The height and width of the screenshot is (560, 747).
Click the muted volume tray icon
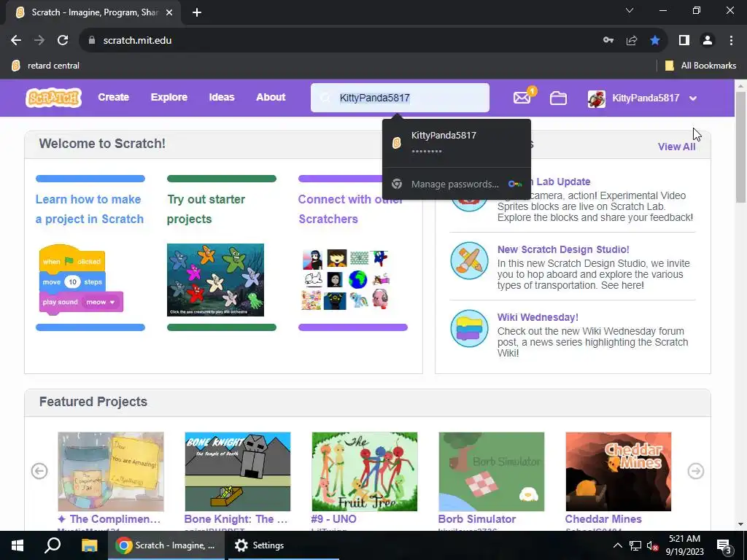[653, 545]
